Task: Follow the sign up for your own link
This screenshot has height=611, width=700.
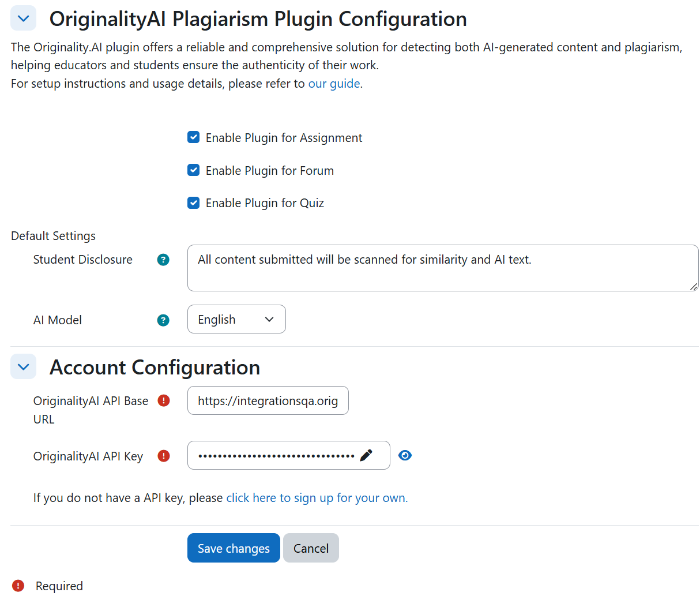Action: click(x=317, y=498)
